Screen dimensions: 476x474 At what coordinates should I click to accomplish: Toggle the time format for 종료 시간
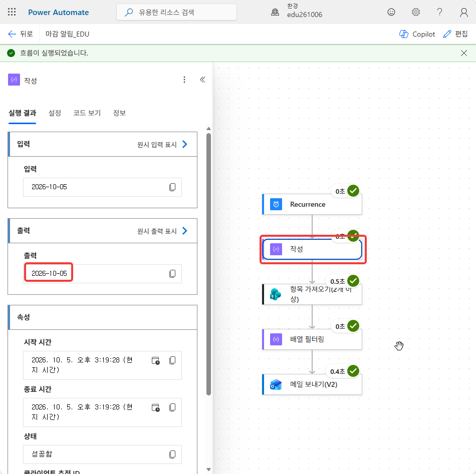tap(156, 407)
